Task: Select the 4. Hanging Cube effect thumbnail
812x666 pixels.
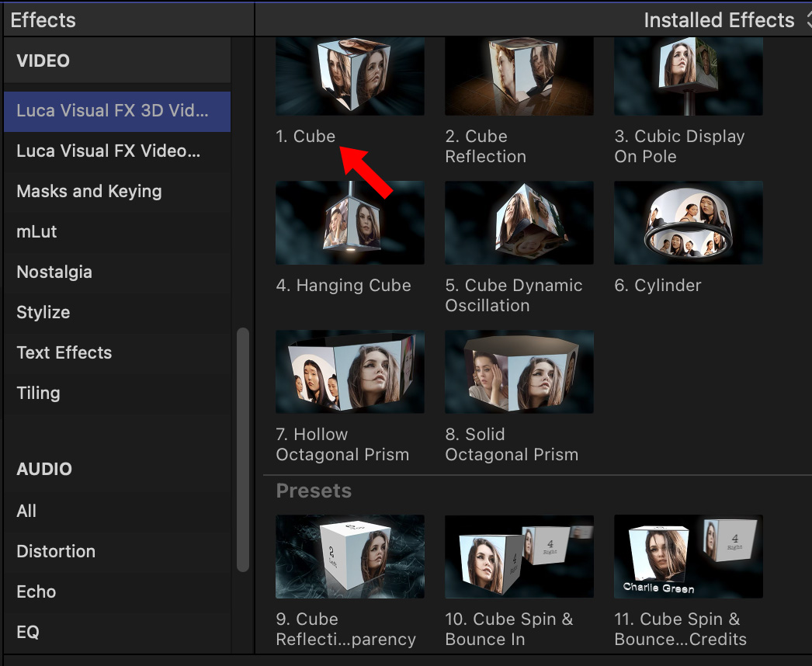Action: [x=349, y=223]
